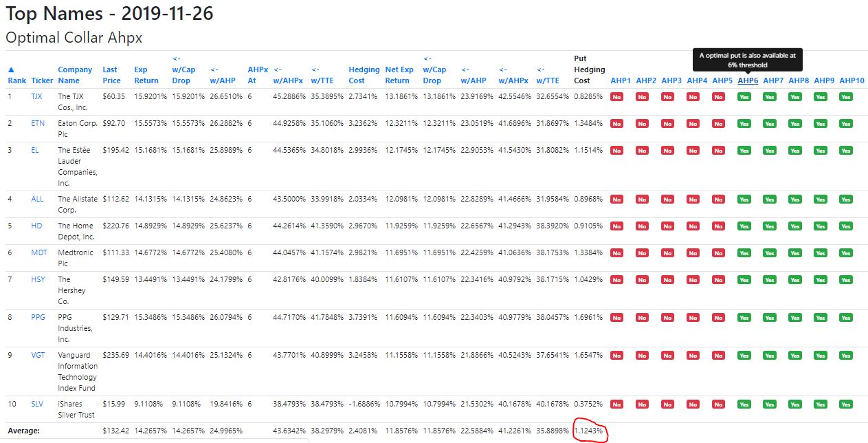The height and width of the screenshot is (443, 868).
Task: Select the Top Names - 2019-11-26 heading
Action: (110, 12)
